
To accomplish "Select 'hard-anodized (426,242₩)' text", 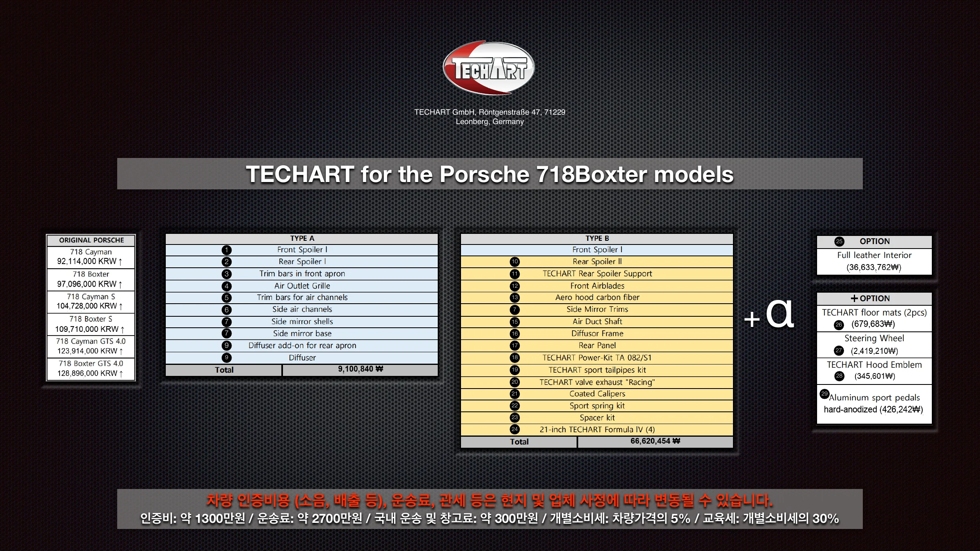I will click(873, 409).
